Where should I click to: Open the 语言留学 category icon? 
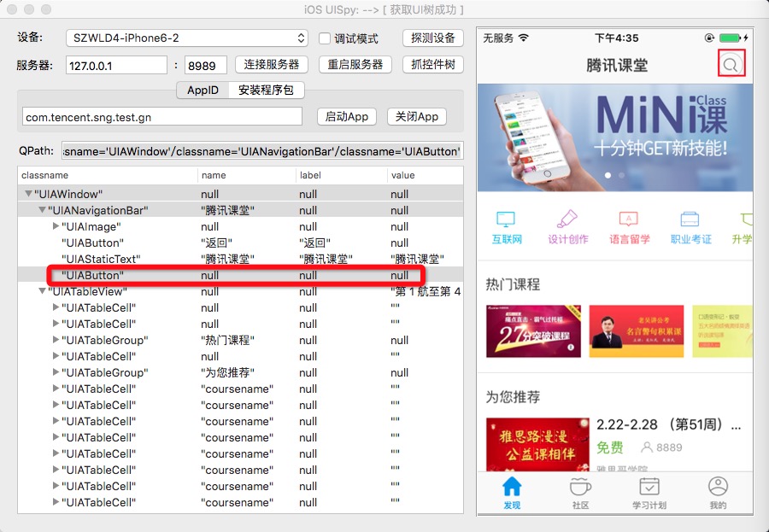[628, 219]
